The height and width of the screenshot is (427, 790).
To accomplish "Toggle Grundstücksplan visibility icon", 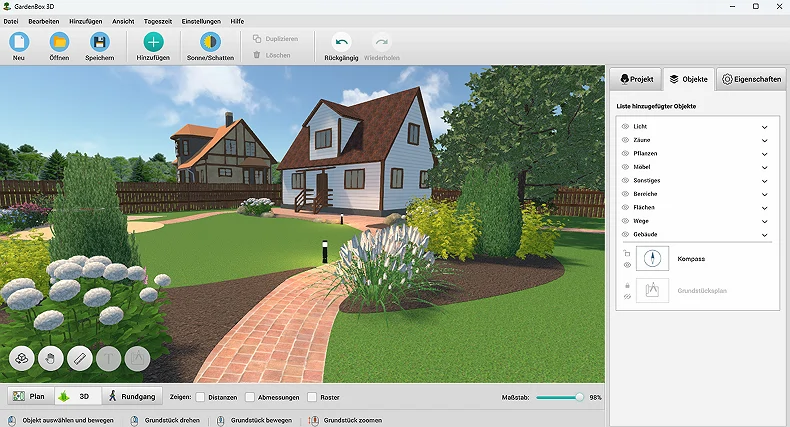I will coord(627,297).
